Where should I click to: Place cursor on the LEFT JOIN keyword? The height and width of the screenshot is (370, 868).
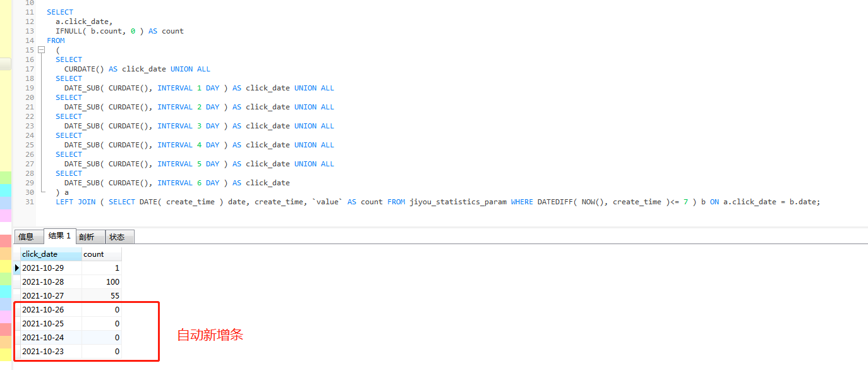[x=75, y=202]
